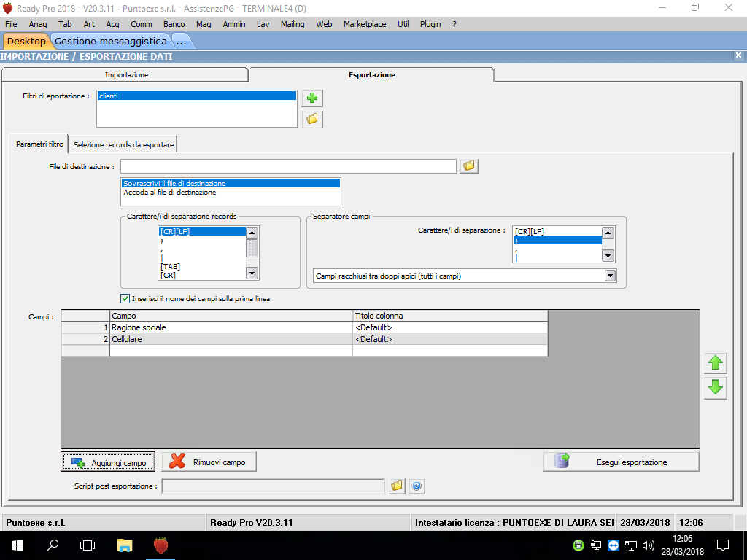
Task: Click the green printer tray icon
Action: point(578,545)
